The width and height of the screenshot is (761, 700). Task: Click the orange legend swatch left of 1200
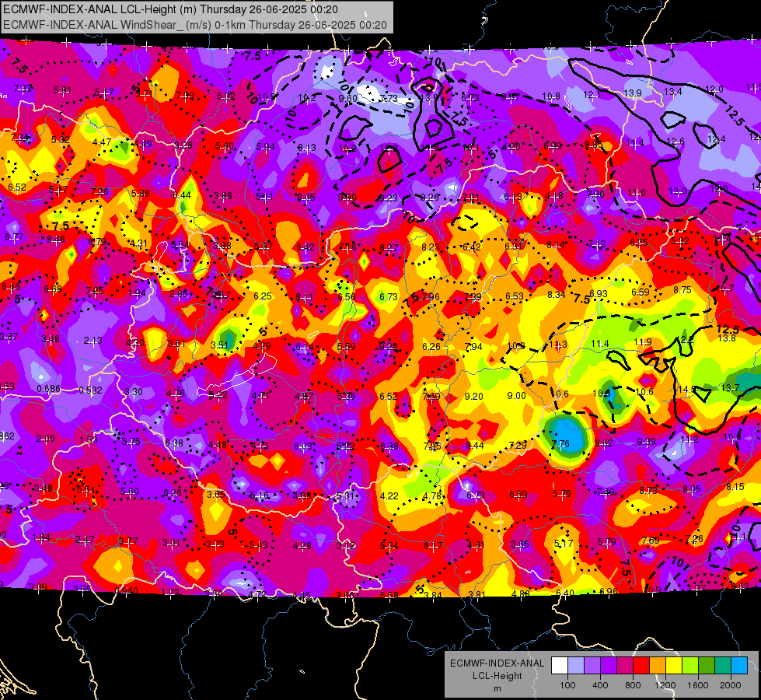(x=657, y=666)
